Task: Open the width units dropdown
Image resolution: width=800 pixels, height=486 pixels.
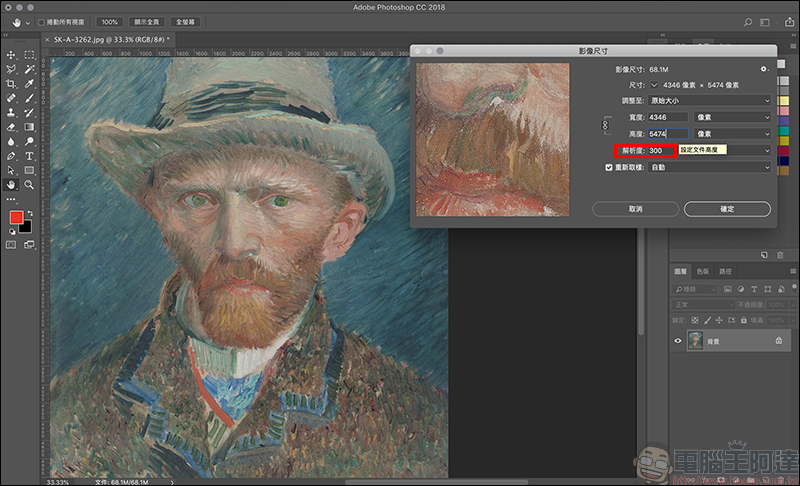Action: click(732, 117)
